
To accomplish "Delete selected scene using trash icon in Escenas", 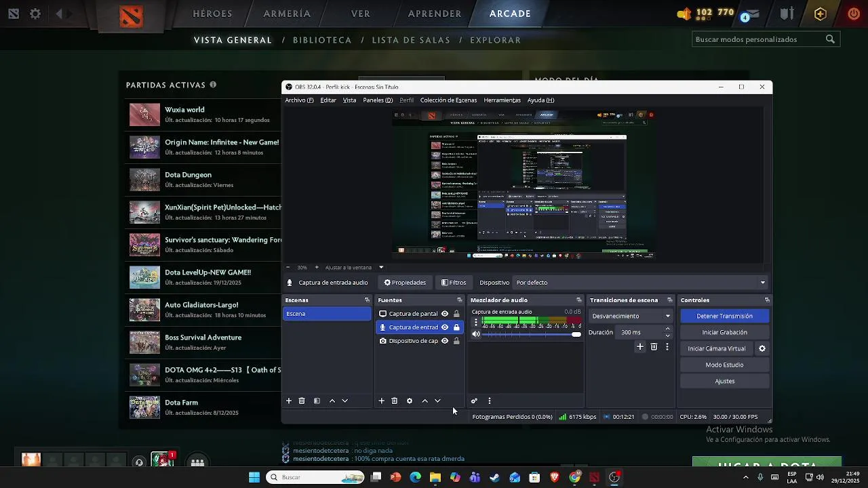I will (302, 401).
